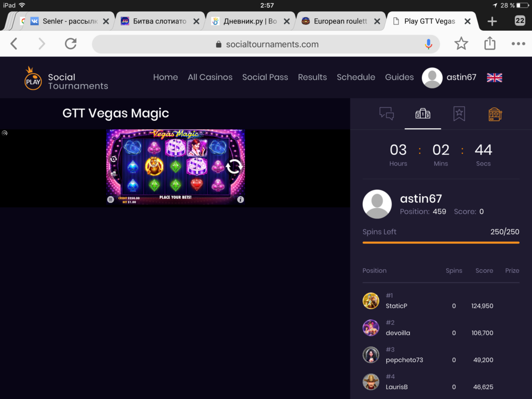Open a new browser tab

pyautogui.click(x=492, y=21)
